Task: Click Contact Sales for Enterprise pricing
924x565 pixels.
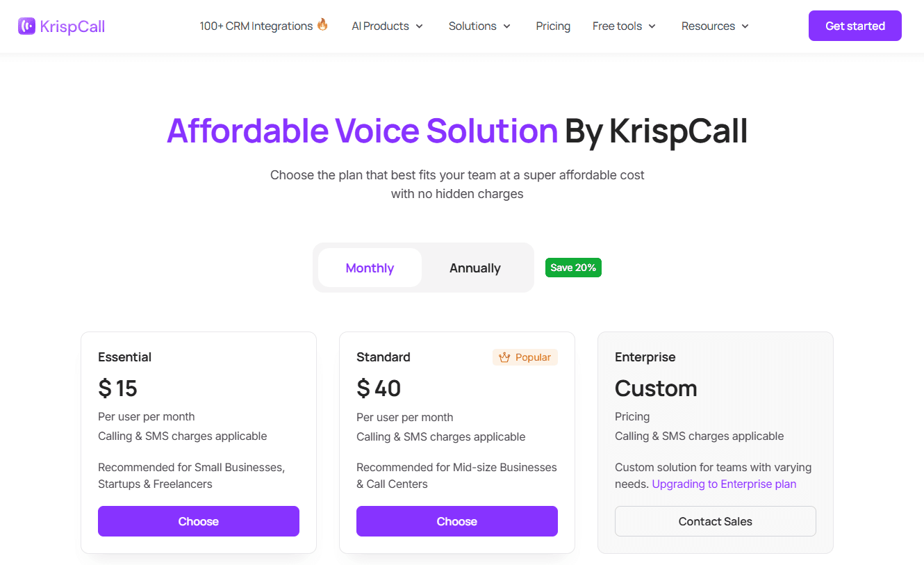Action: (715, 521)
